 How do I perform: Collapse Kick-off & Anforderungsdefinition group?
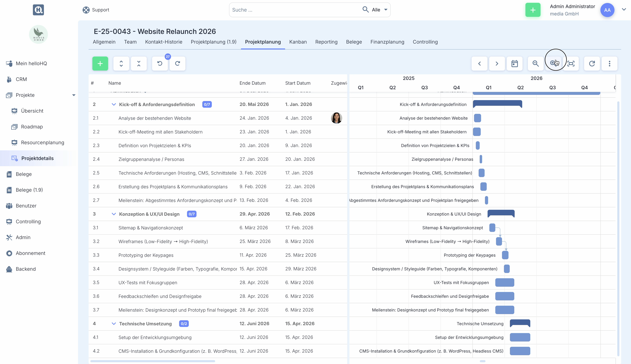pos(114,105)
